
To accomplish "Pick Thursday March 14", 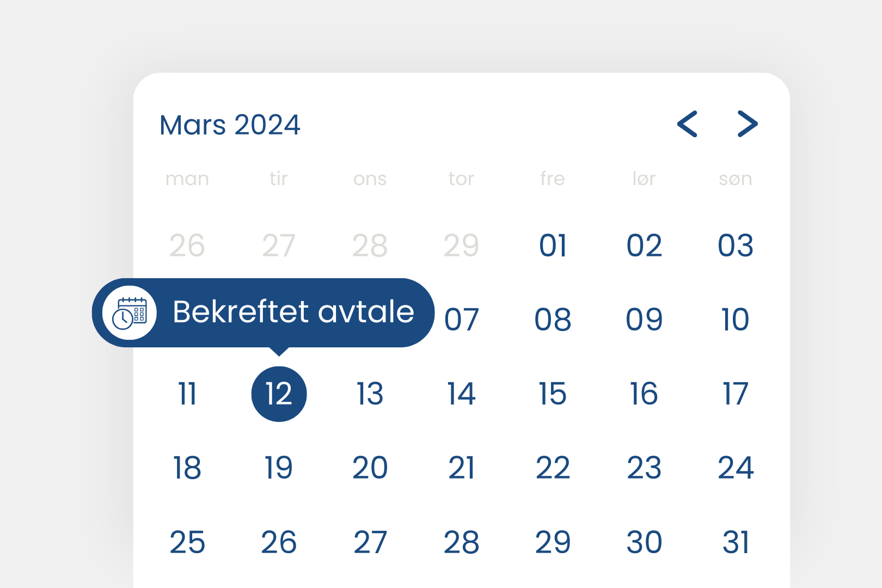I will click(461, 394).
